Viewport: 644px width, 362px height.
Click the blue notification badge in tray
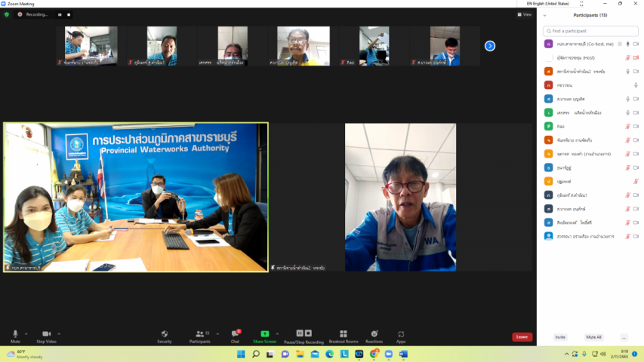[634, 354]
